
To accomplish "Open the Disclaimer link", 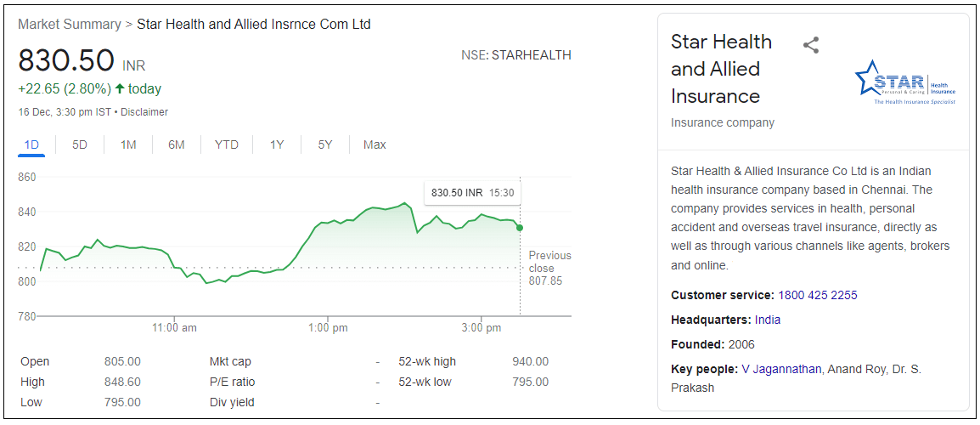I will tap(144, 112).
